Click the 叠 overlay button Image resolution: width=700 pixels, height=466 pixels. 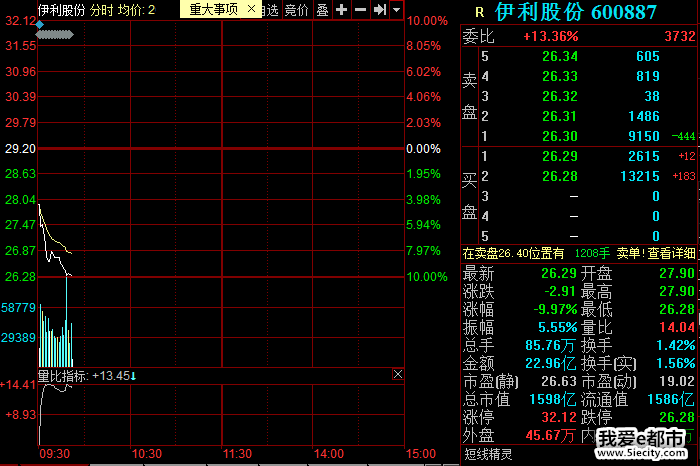323,9
